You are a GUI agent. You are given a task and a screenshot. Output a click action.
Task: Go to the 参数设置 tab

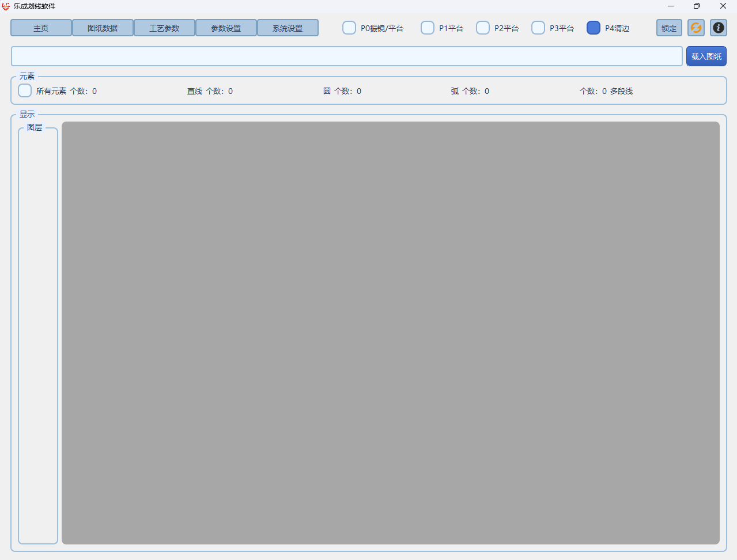point(226,28)
